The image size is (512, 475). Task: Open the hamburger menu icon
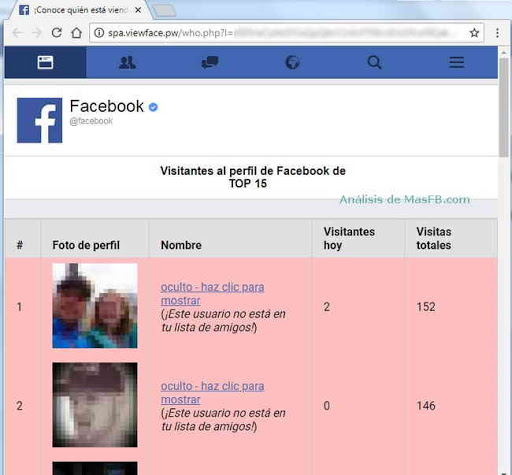pos(456,62)
